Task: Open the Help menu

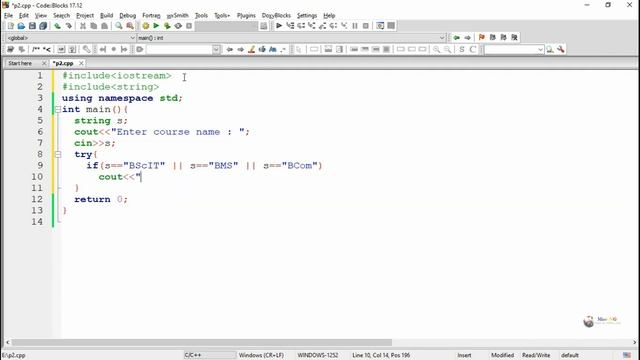Action: point(329,16)
